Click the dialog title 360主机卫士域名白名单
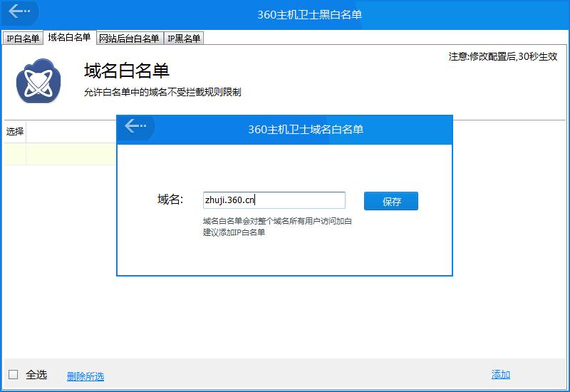 pos(306,130)
